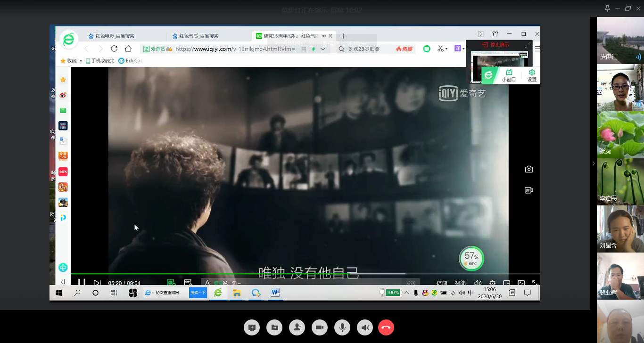Open Windows Start menu in shared screen

pos(59,293)
